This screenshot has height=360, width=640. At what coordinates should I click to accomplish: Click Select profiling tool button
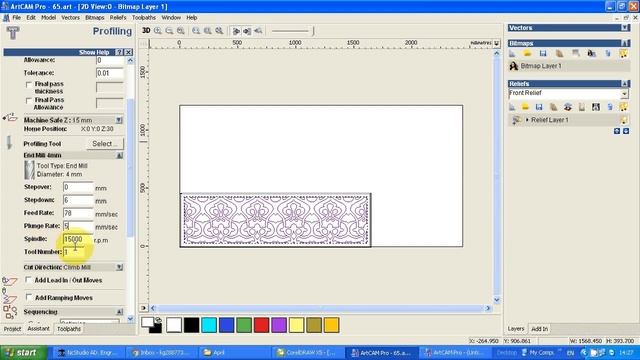(x=105, y=144)
